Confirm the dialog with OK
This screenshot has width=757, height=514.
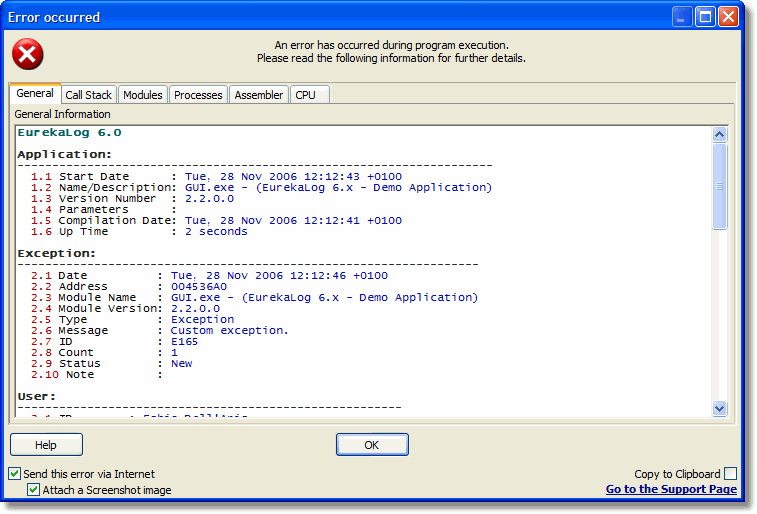coord(372,445)
